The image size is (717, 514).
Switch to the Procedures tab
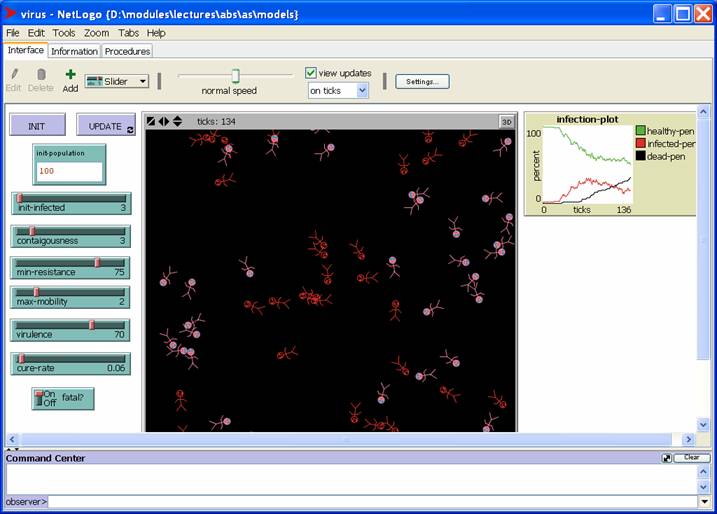[x=127, y=51]
